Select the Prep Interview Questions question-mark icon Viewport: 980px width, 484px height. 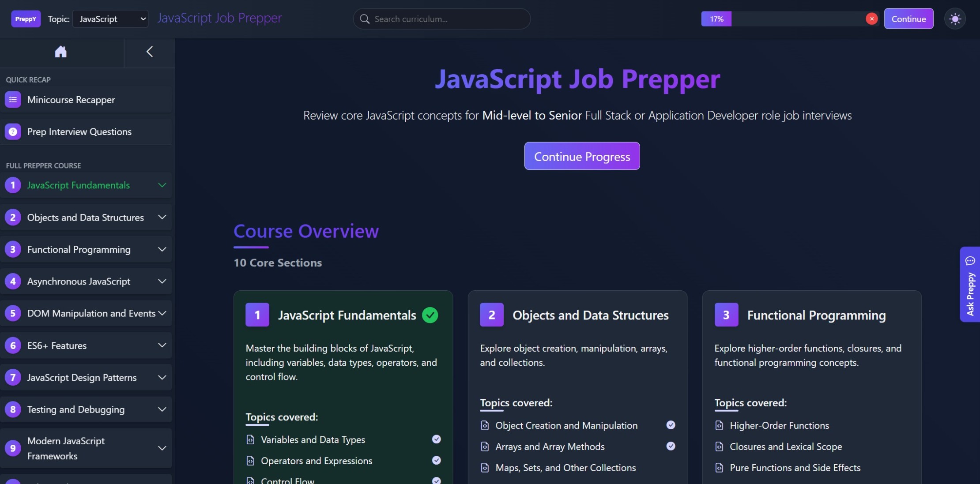(13, 131)
